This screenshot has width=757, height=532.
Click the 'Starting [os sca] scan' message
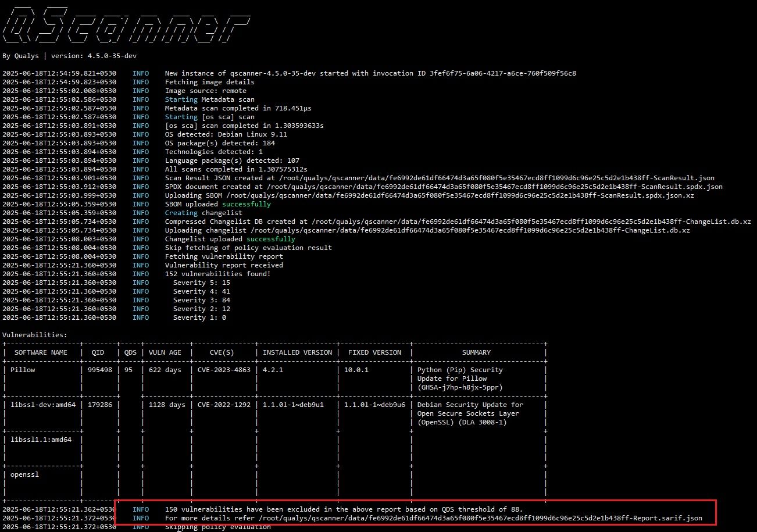pyautogui.click(x=209, y=117)
